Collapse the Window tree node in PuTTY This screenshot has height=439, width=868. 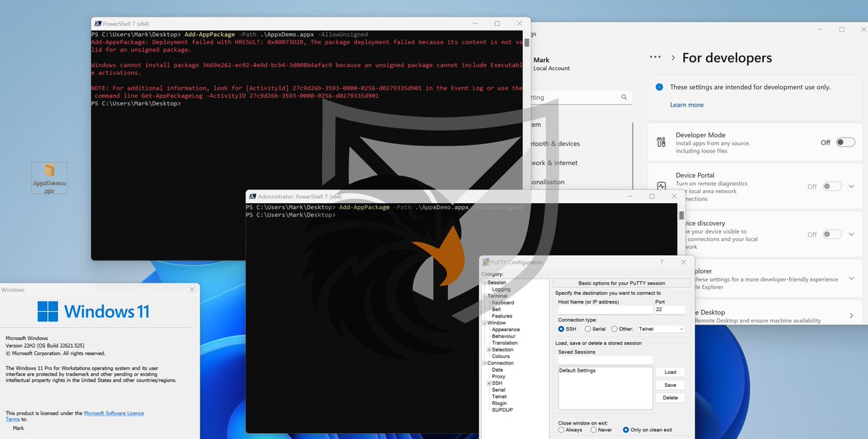(485, 323)
